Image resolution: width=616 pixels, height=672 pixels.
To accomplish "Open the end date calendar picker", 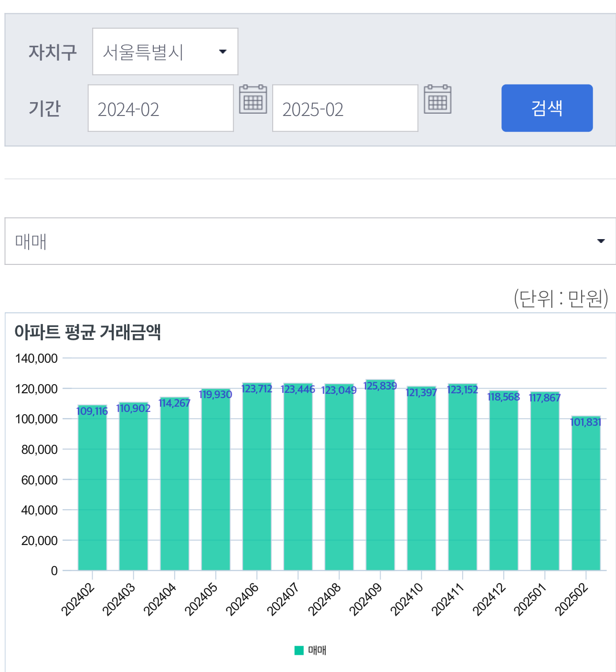I will point(437,99).
